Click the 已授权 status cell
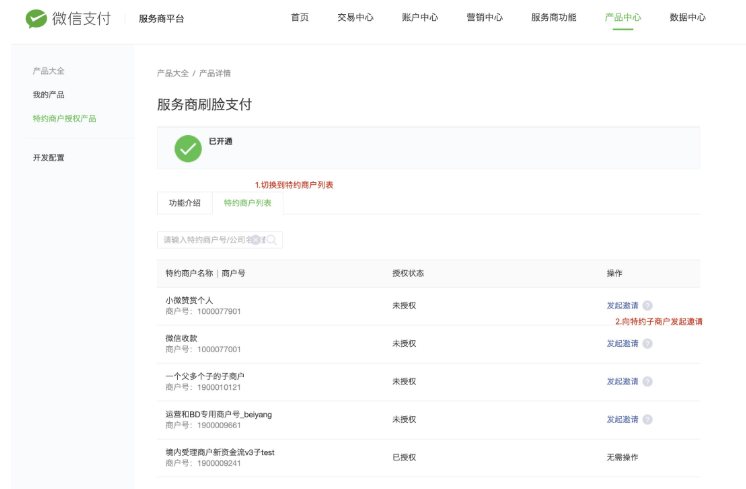Image resolution: width=746 pixels, height=489 pixels. [404, 458]
